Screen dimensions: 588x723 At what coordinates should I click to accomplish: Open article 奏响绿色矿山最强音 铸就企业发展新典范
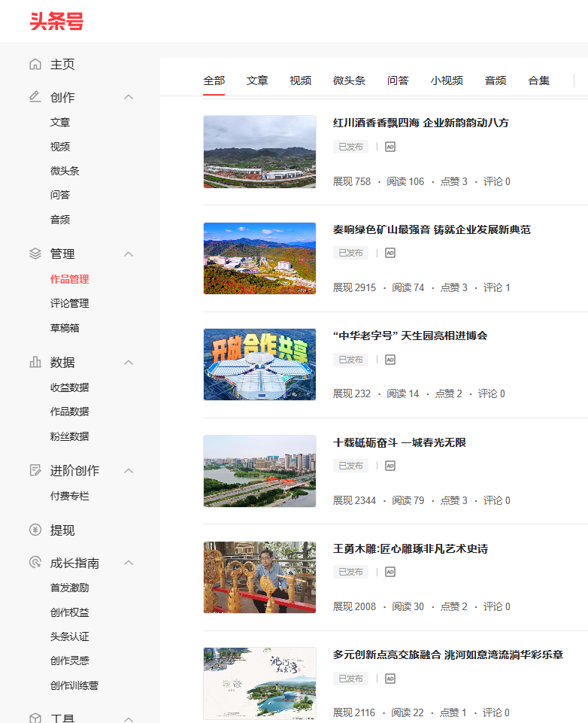(x=432, y=229)
